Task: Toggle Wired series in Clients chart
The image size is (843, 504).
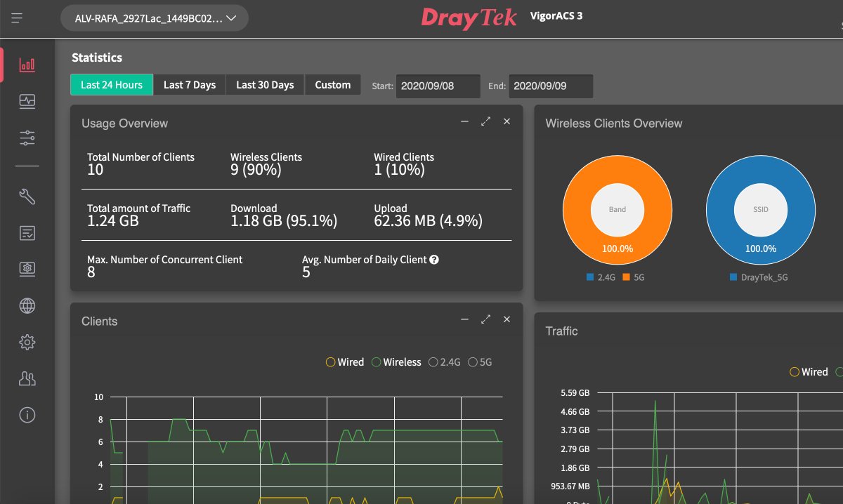Action: click(345, 362)
